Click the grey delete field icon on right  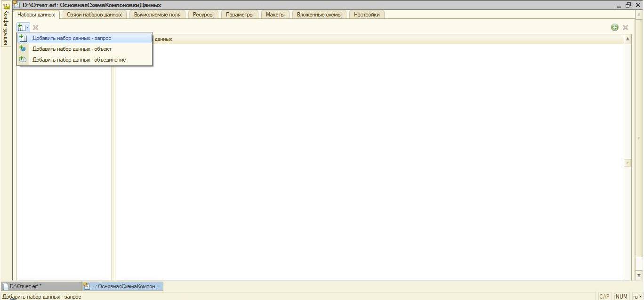(x=625, y=28)
